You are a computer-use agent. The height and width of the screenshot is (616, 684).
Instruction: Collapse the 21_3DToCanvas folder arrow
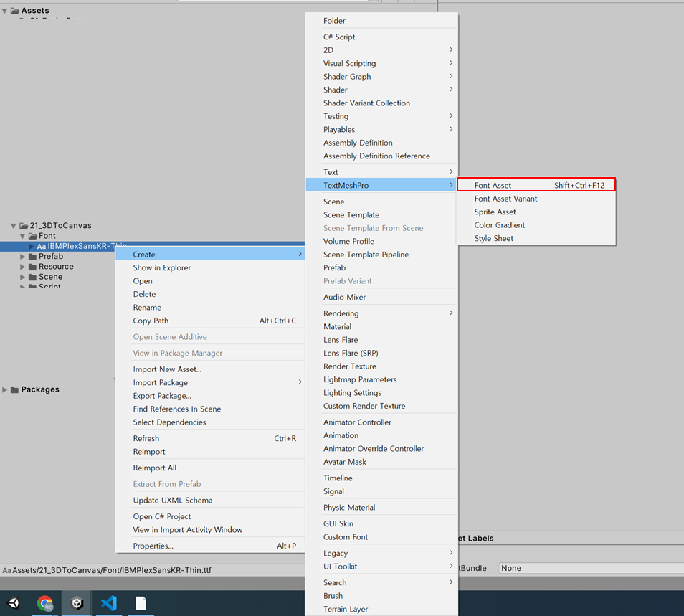coord(14,226)
